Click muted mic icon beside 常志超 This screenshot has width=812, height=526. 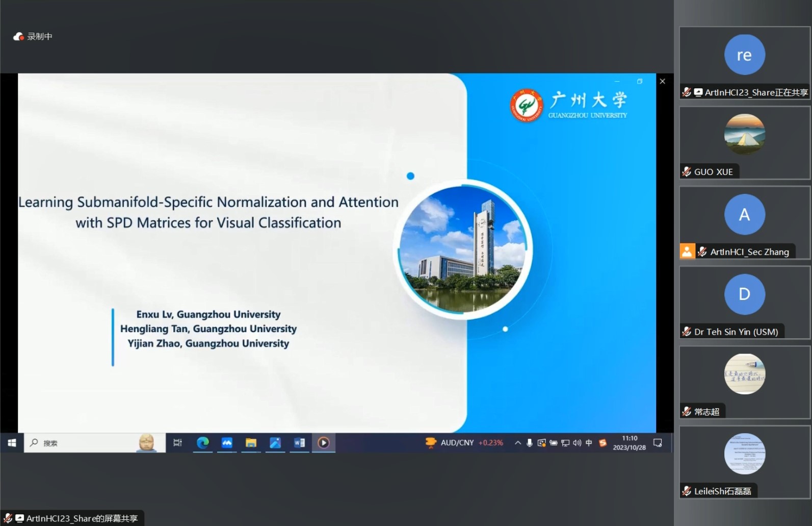[x=687, y=411]
